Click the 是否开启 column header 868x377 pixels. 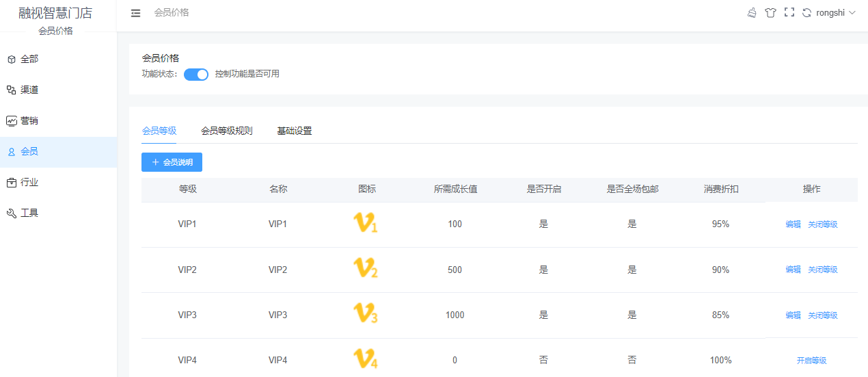pyautogui.click(x=544, y=189)
